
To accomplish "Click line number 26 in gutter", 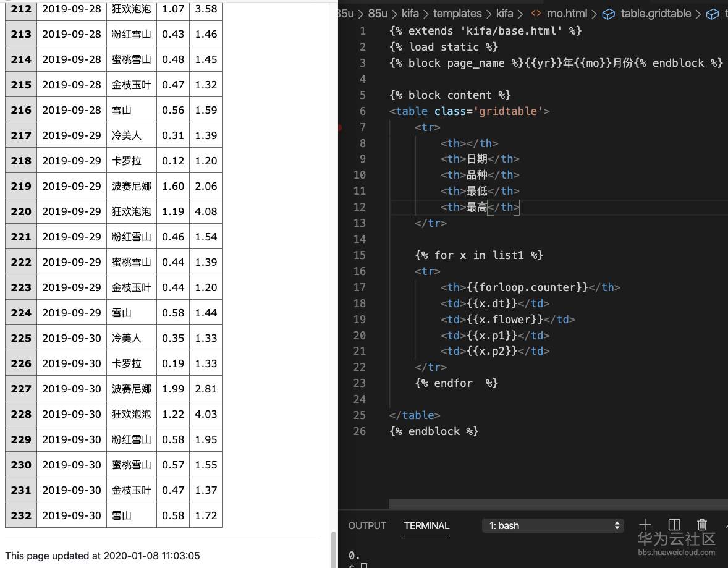I will pos(359,431).
